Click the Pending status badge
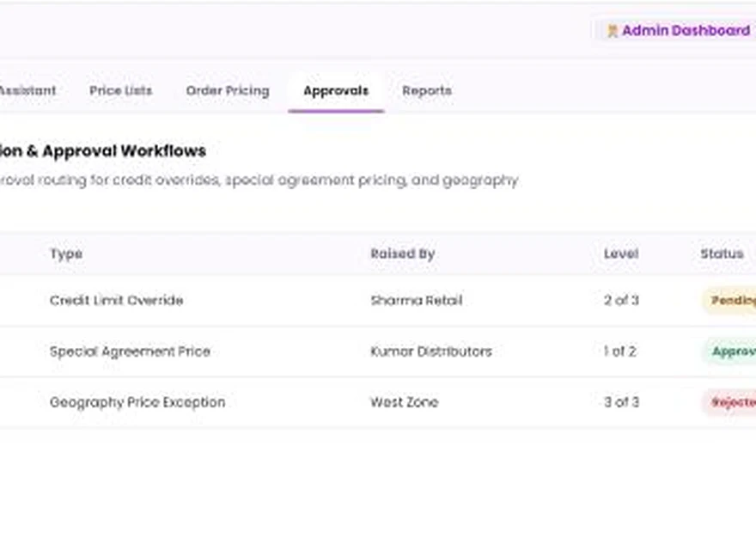756x550 pixels. point(729,300)
